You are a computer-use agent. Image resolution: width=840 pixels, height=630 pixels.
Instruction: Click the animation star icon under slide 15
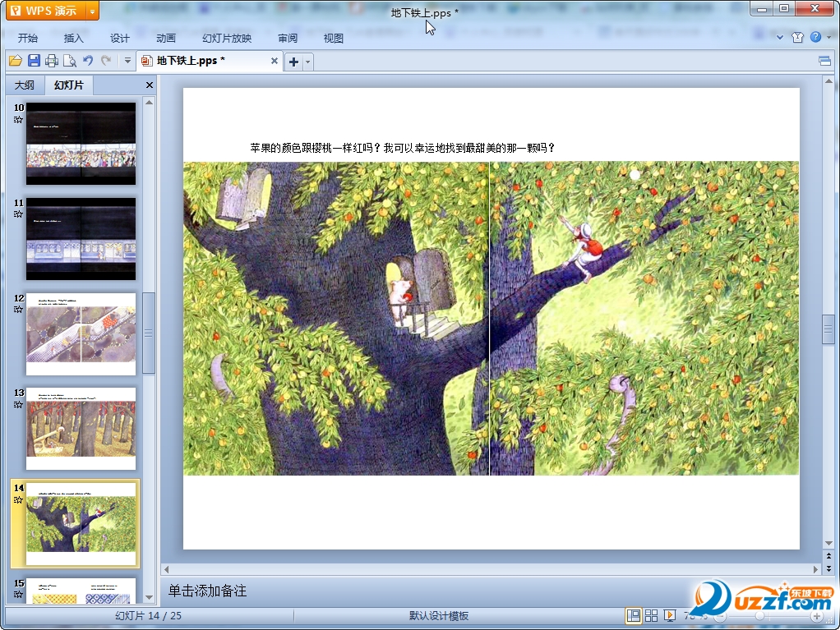click(18, 594)
